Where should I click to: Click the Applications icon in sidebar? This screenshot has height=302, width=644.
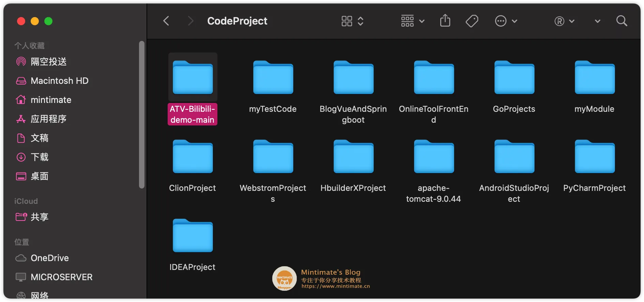(21, 119)
